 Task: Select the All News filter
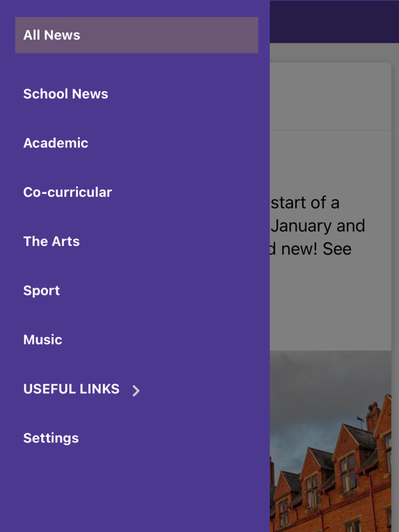68,35
